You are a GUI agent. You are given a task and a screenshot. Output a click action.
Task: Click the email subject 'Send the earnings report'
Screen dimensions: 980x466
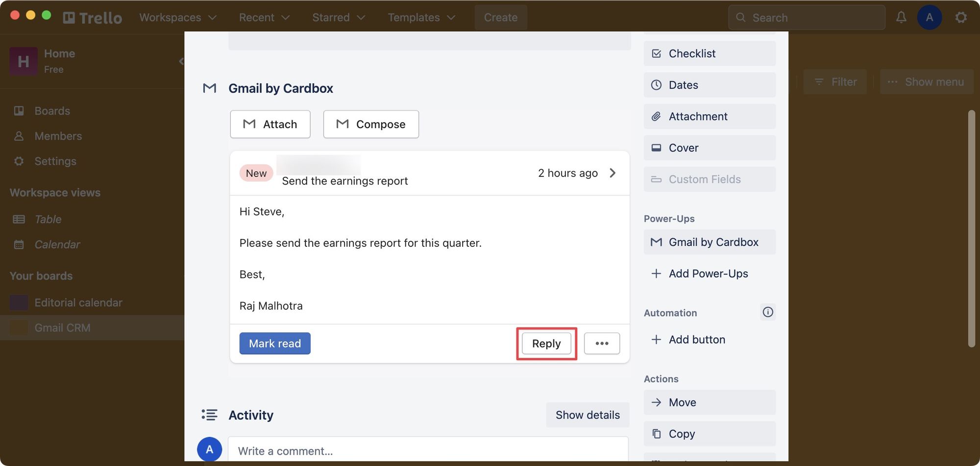click(x=345, y=181)
